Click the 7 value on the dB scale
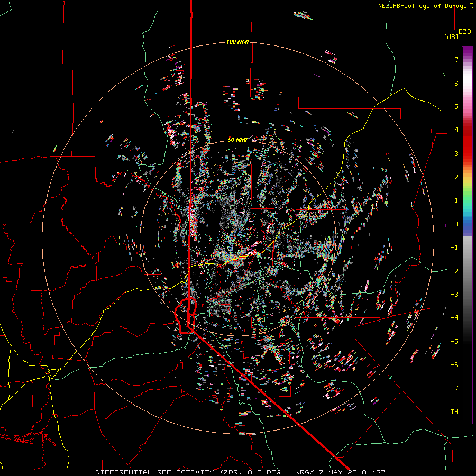Screen dimensions: 476x476 [456, 59]
